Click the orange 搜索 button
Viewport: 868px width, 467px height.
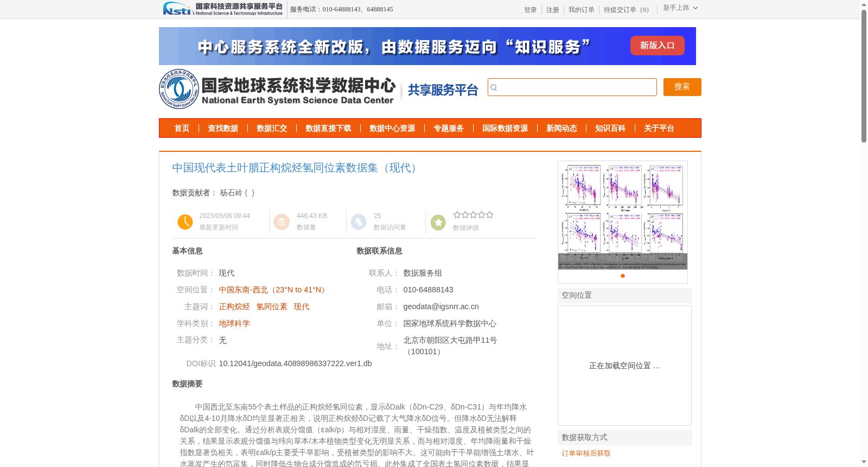pos(682,87)
